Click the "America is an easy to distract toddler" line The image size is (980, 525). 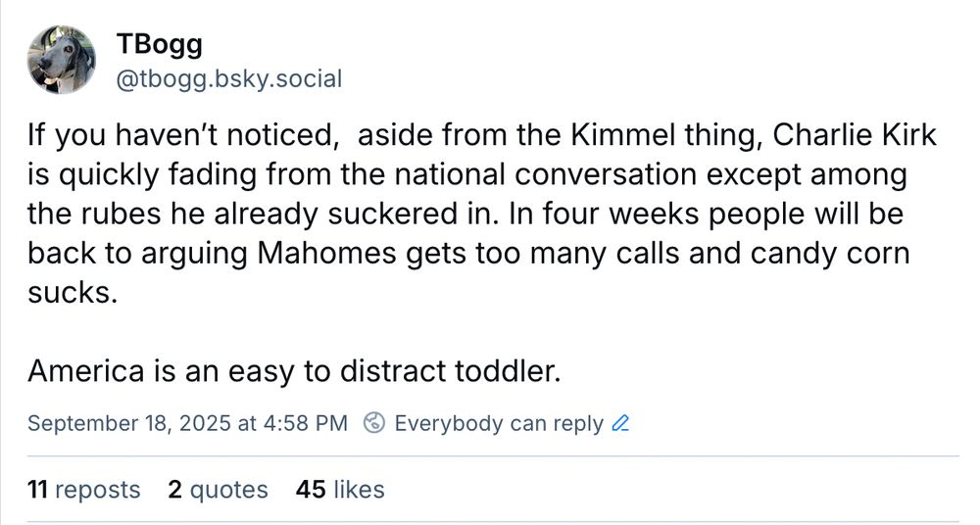click(294, 372)
